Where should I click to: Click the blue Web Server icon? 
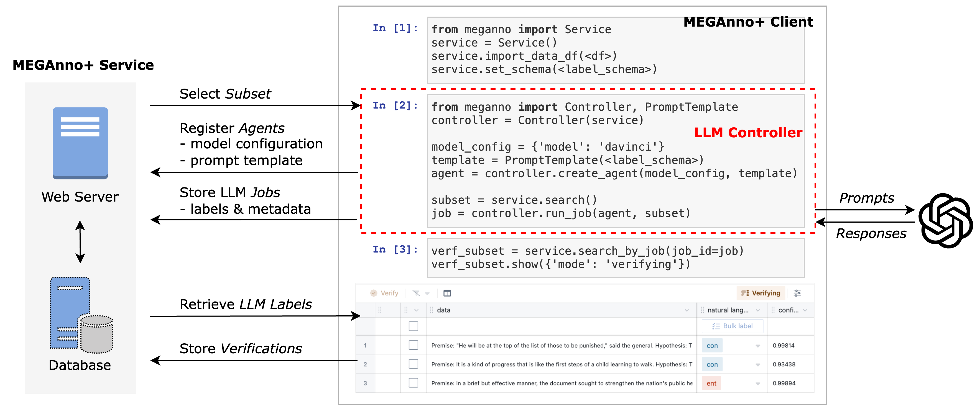[x=80, y=143]
